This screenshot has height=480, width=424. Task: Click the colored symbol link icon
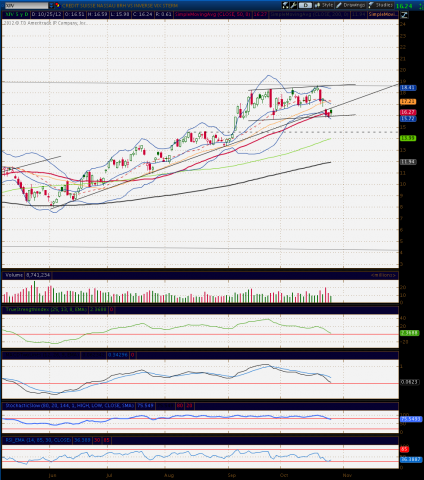click(x=57, y=6)
